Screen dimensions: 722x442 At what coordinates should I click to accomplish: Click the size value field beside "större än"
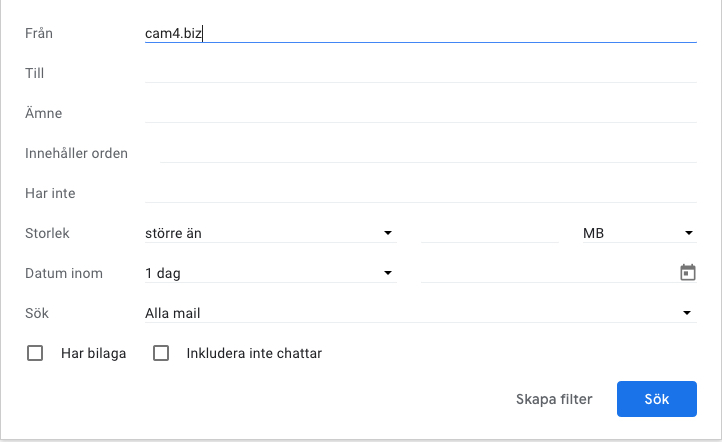(489, 233)
